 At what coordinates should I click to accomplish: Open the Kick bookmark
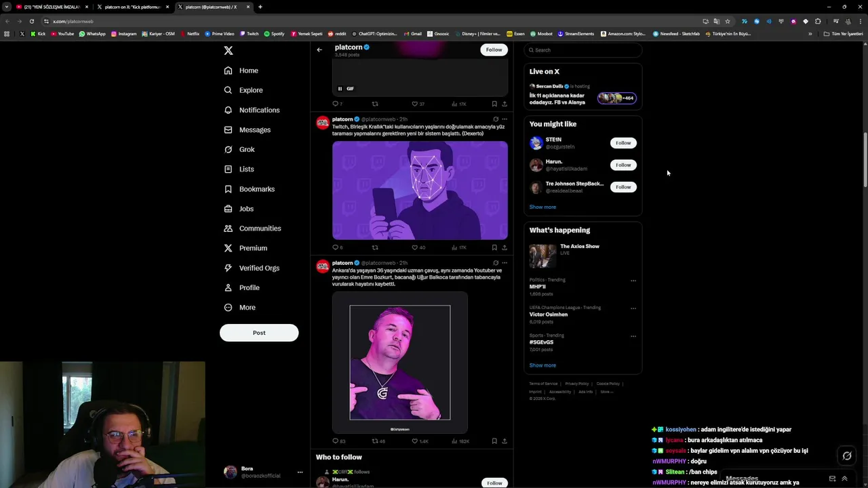(38, 33)
